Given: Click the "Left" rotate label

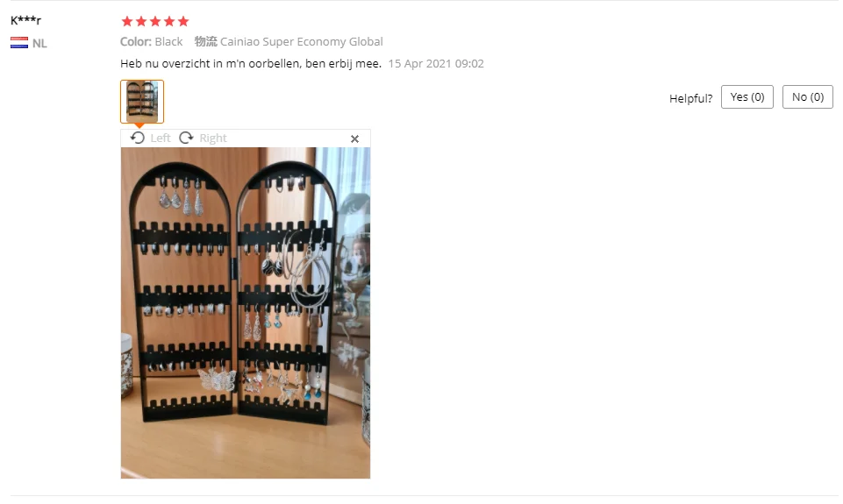Looking at the screenshot, I should [161, 138].
